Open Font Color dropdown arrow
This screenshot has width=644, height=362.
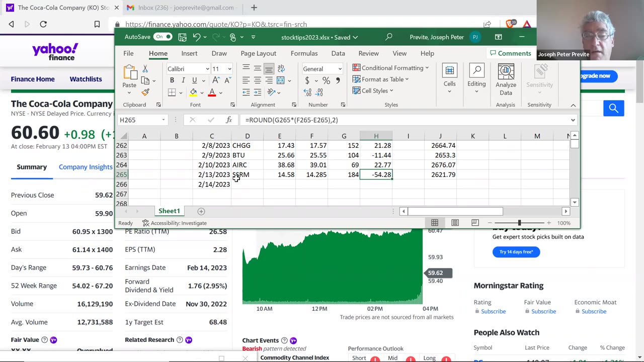pos(220,93)
